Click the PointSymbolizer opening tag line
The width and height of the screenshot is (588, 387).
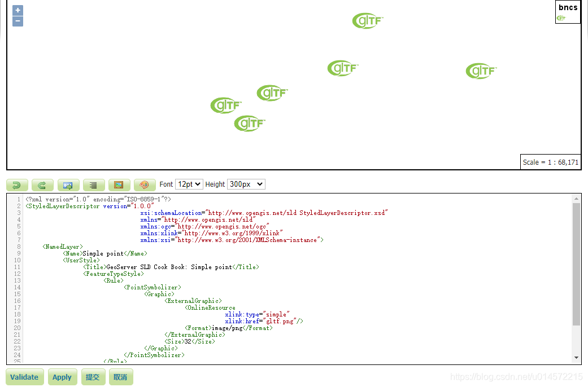point(153,287)
